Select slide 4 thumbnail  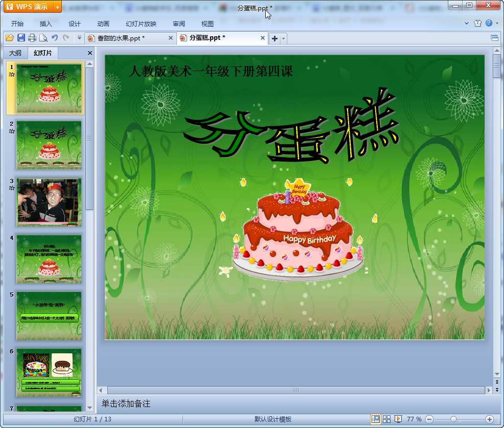pyautogui.click(x=49, y=259)
